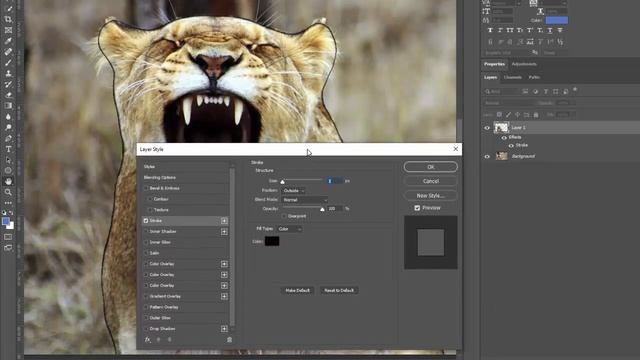
Task: Apply Faux Bold in Character panel
Action: (490, 30)
